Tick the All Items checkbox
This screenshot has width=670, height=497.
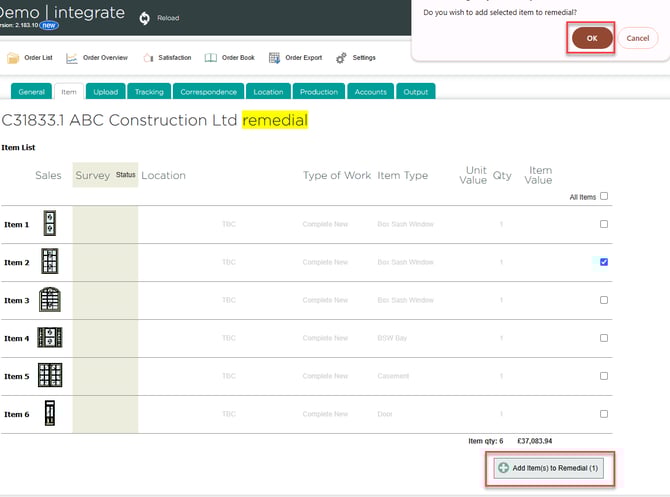point(604,197)
